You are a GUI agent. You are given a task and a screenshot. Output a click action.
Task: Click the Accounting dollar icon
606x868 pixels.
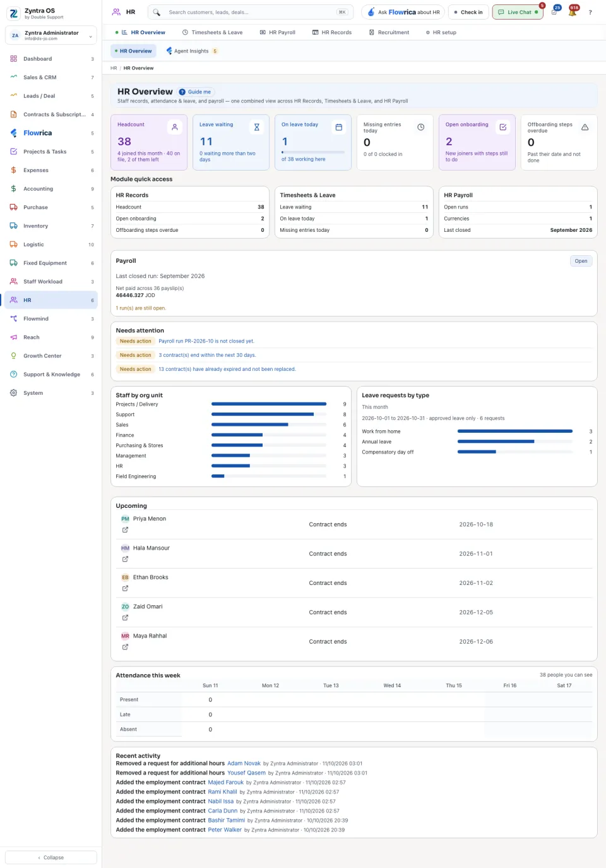tap(13, 189)
